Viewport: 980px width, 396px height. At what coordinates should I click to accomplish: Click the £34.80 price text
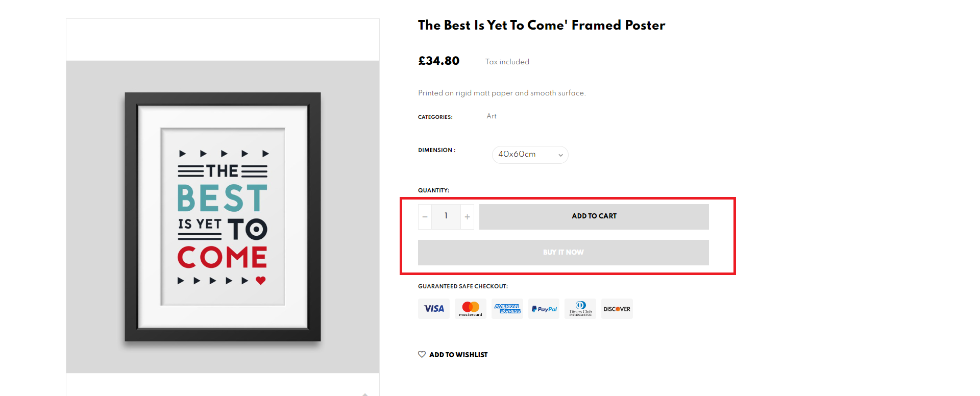pos(439,61)
